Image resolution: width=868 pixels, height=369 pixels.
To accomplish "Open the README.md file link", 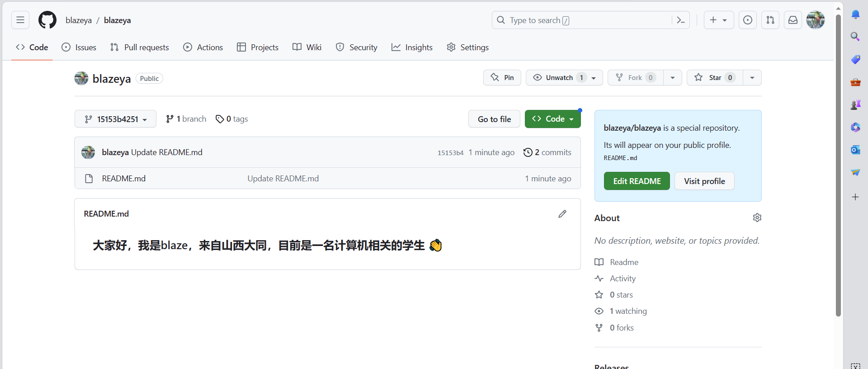I will 124,179.
